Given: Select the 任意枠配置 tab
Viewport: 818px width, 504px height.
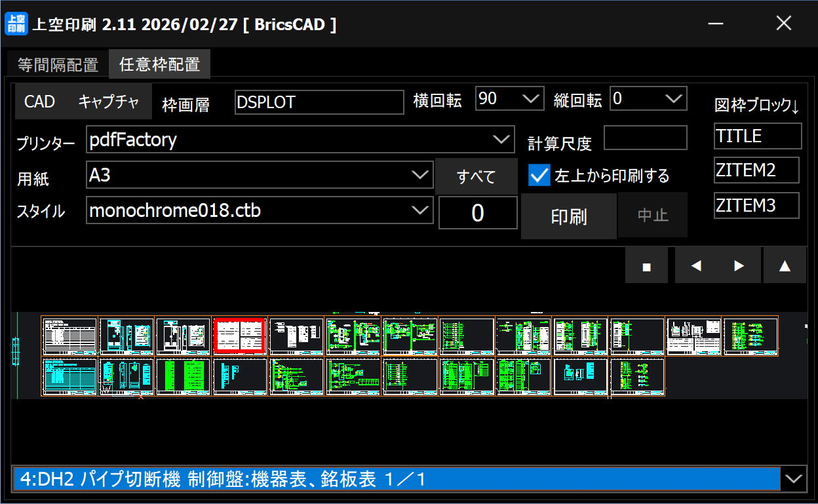Looking at the screenshot, I should (160, 64).
